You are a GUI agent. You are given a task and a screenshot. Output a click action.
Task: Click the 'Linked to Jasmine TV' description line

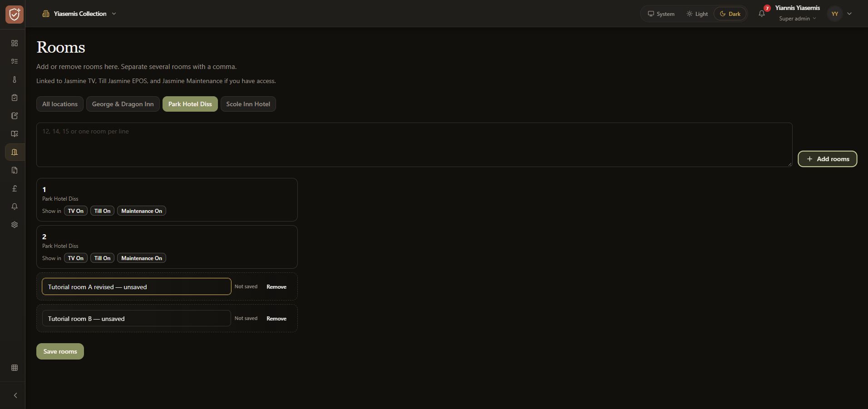(156, 81)
